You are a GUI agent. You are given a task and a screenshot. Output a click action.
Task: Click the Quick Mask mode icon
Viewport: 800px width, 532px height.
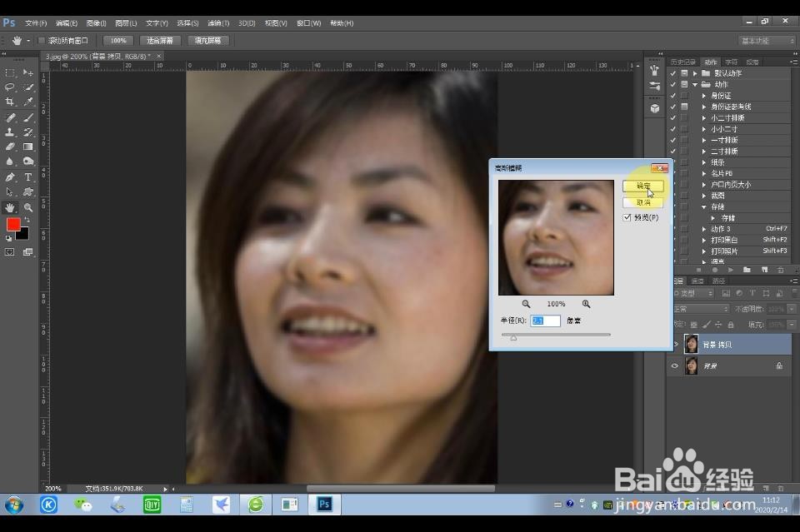point(10,251)
